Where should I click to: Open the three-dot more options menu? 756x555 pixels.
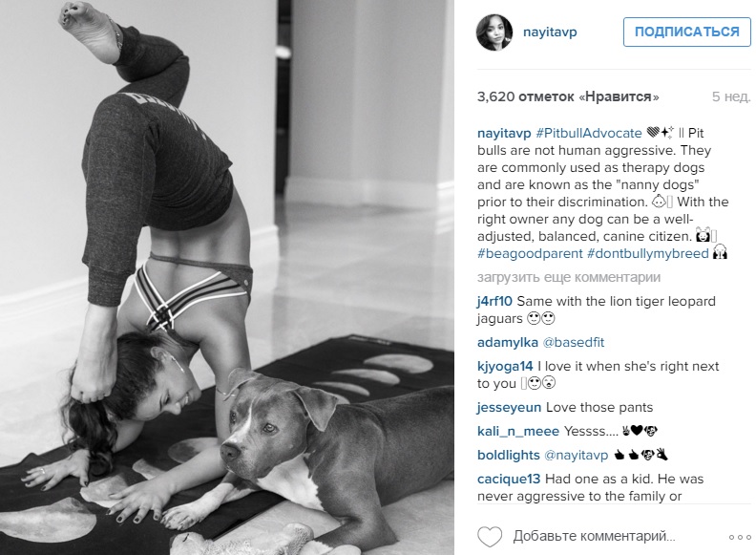pos(740,537)
